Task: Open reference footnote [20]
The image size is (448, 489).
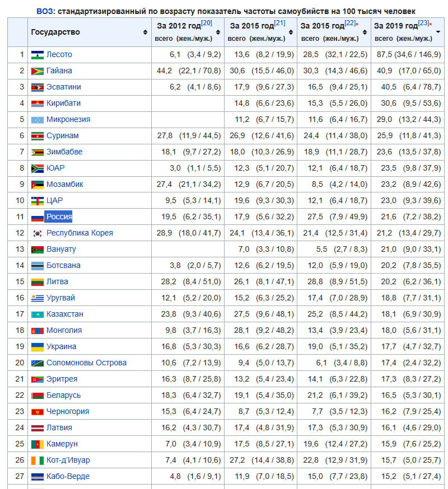Action: pos(207,23)
